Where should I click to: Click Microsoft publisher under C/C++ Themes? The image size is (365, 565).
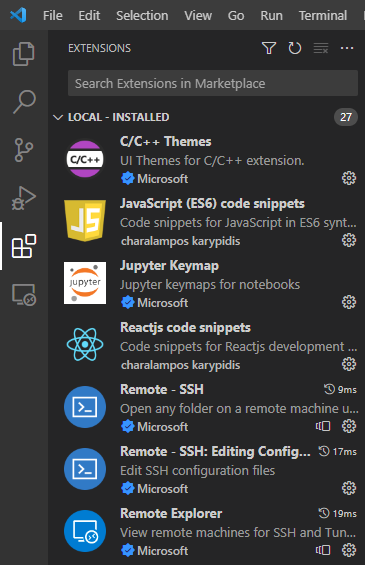162,179
